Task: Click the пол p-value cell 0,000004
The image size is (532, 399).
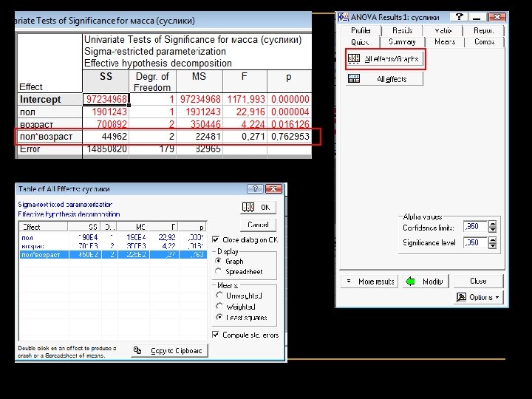Action: point(289,112)
